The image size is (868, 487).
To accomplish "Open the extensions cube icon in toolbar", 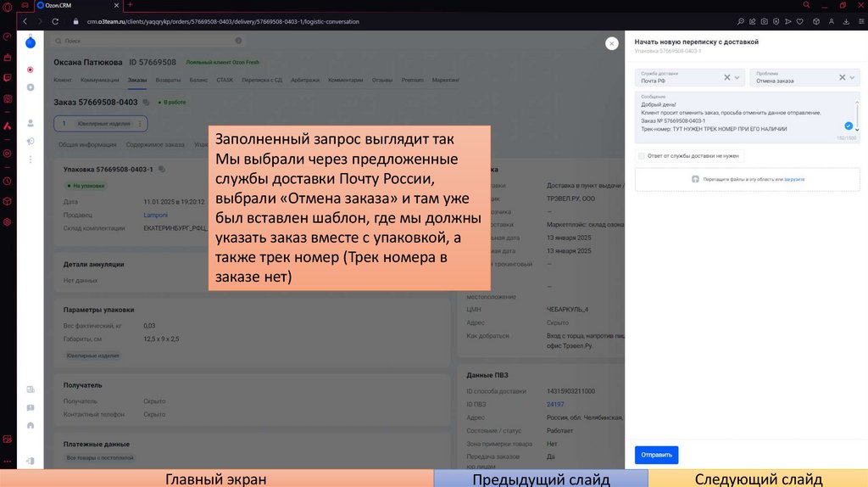I will coord(816,21).
